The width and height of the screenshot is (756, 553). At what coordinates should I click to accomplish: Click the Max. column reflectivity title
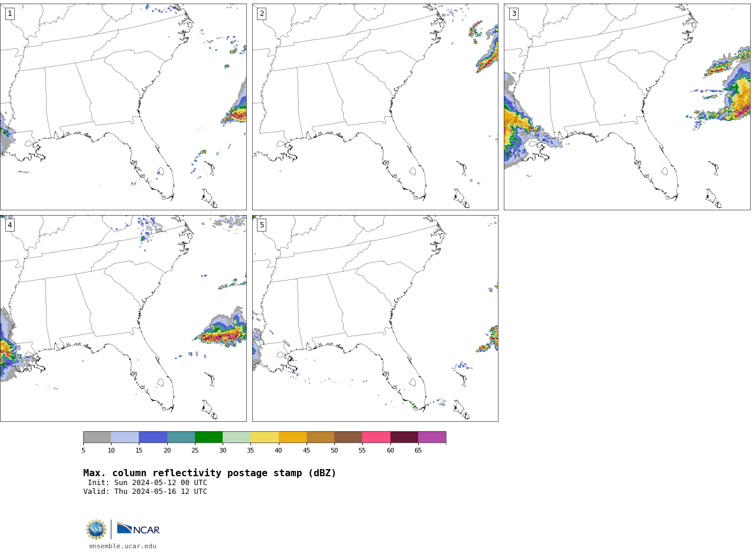(x=210, y=473)
